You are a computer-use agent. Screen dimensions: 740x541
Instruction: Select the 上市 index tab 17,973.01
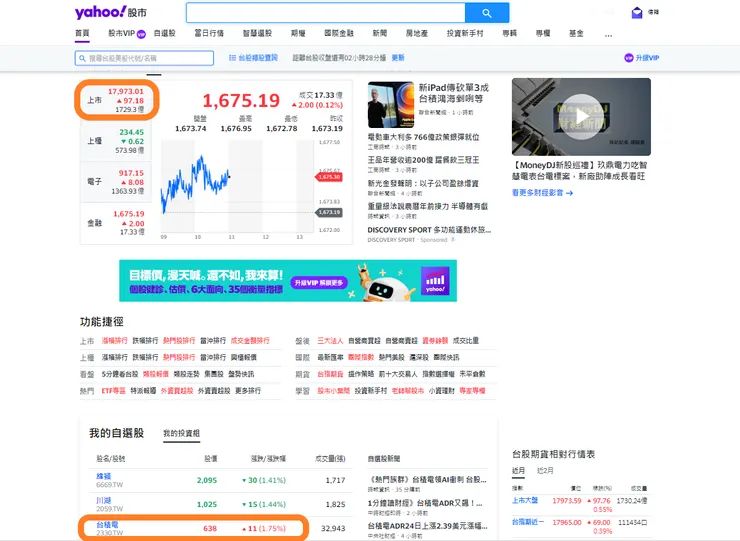[117, 100]
